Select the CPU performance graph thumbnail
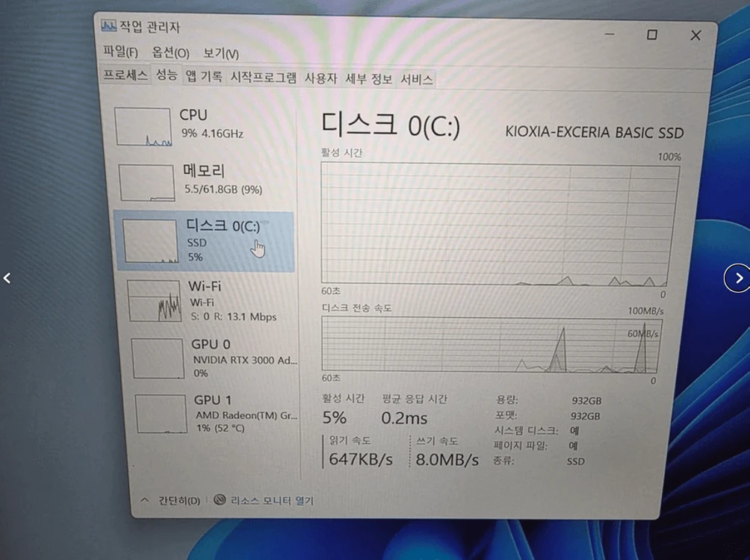 click(143, 127)
